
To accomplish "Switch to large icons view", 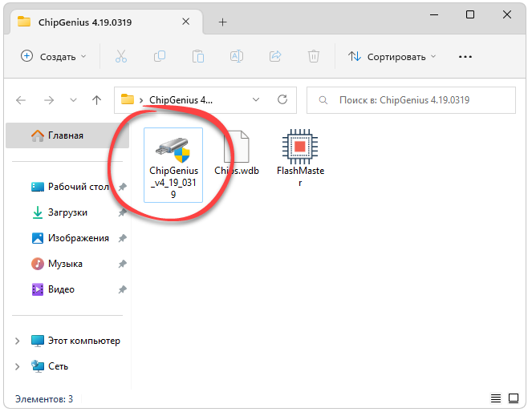I will [x=514, y=398].
